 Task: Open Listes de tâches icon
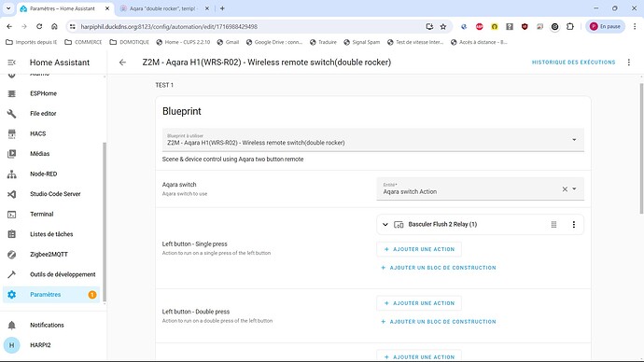[11, 234]
